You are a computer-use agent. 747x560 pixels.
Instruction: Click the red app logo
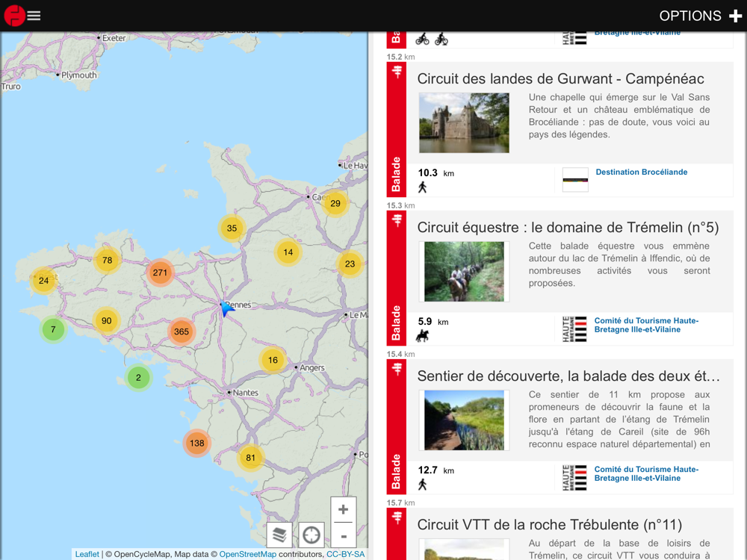(x=14, y=16)
